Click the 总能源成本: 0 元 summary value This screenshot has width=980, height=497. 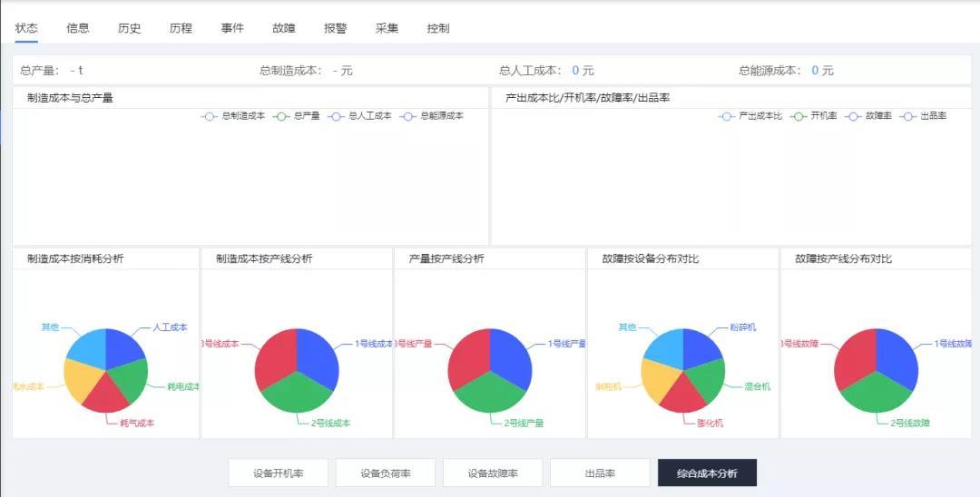(786, 71)
